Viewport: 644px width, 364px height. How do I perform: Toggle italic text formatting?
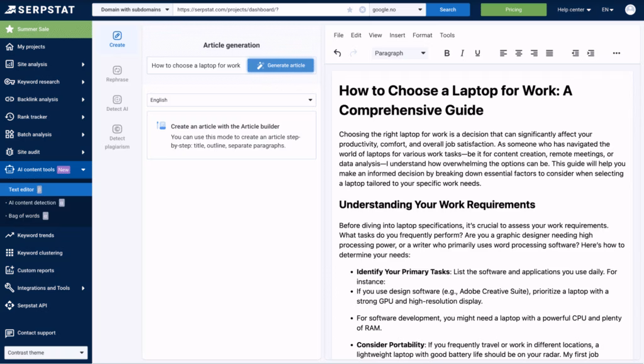(462, 54)
